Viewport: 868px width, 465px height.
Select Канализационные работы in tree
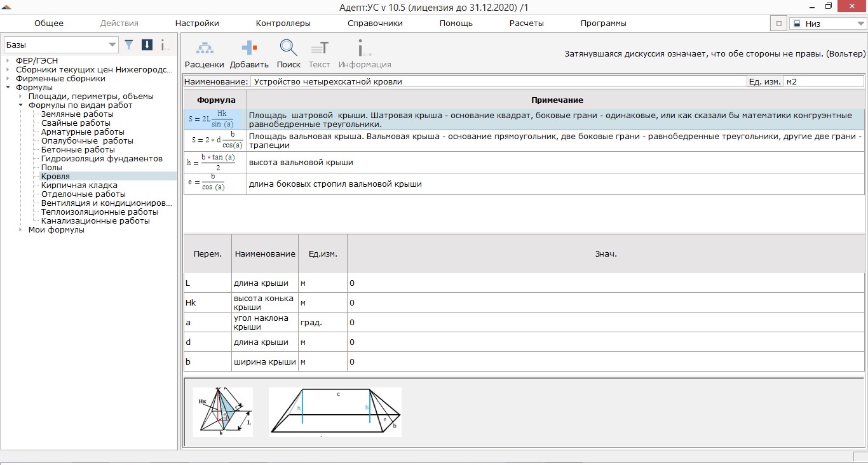pos(95,221)
